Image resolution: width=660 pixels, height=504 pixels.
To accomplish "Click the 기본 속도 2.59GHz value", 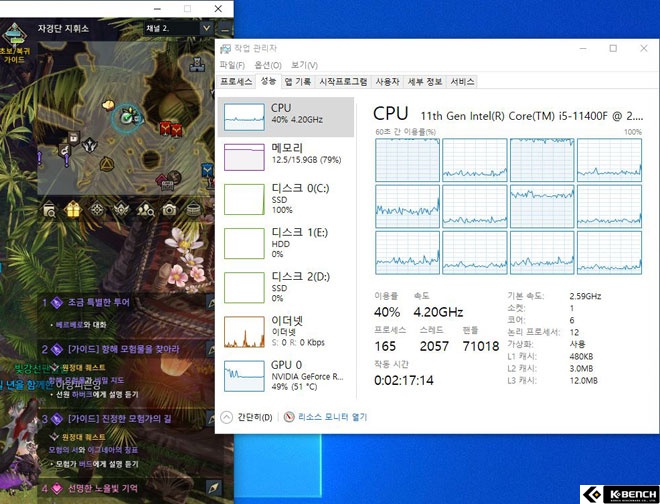I will (585, 296).
